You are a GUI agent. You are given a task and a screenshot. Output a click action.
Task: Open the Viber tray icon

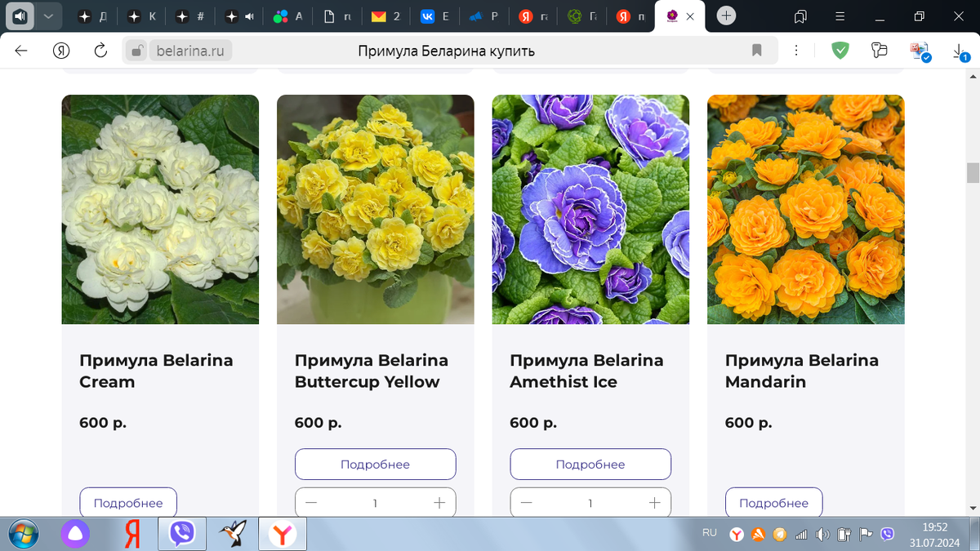click(888, 535)
